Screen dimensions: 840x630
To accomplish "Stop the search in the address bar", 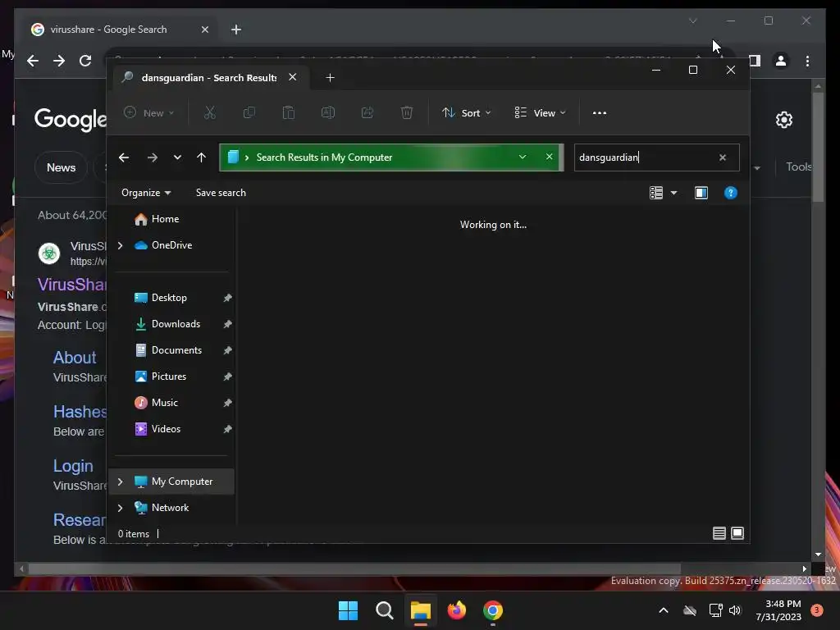I will [549, 157].
